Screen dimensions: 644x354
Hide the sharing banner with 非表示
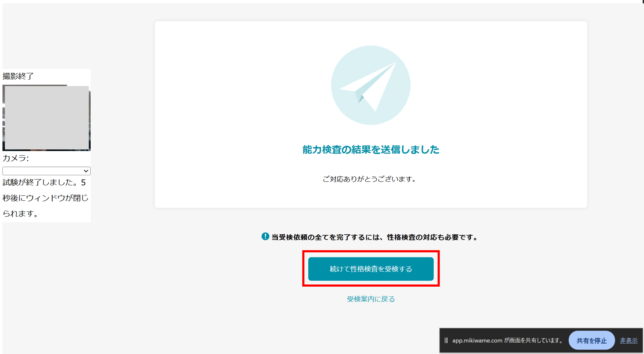click(x=628, y=340)
